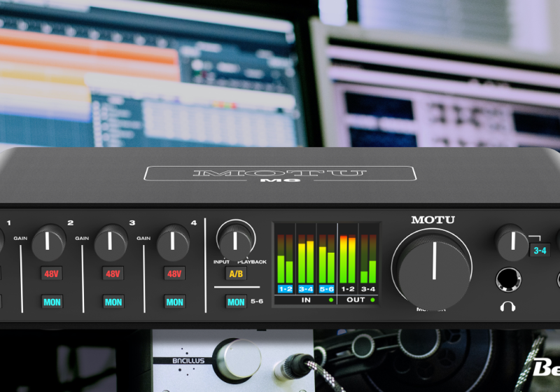Click the OUT 1-2 level meter bars
The height and width of the screenshot is (392, 560).
[347, 259]
